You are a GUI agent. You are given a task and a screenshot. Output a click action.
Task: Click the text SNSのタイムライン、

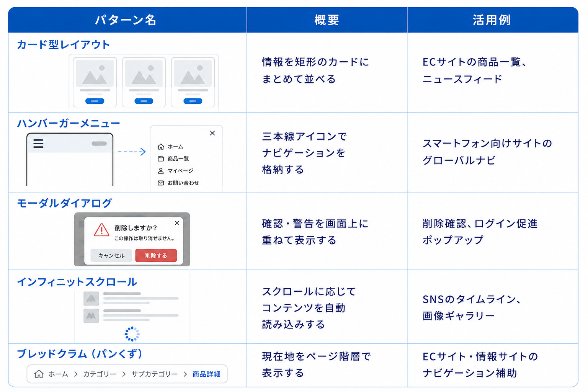[x=472, y=299]
